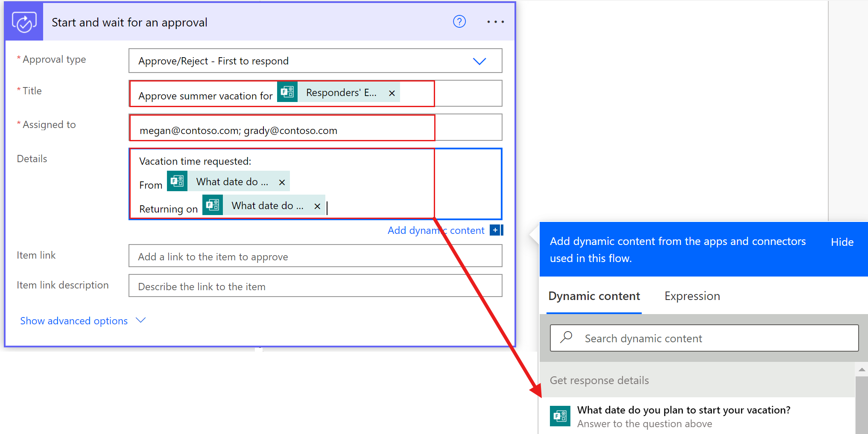The width and height of the screenshot is (868, 434).
Task: Remove the Responders' Email token from Title
Action: tap(392, 93)
